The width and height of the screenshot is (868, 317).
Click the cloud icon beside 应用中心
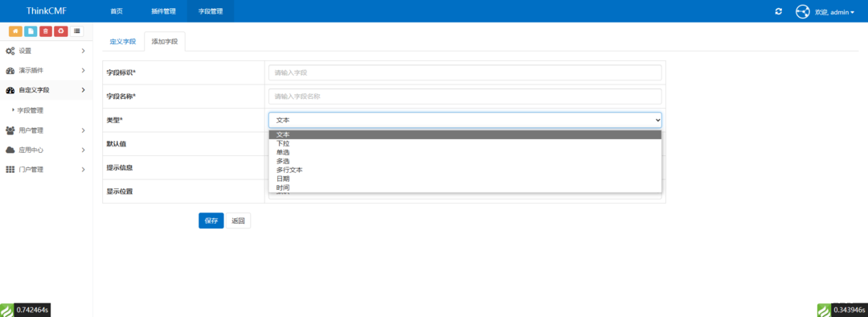point(10,150)
